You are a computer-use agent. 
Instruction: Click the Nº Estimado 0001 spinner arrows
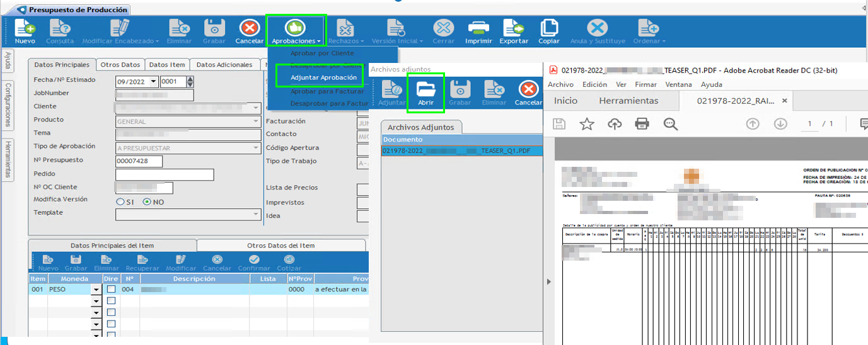(x=190, y=81)
